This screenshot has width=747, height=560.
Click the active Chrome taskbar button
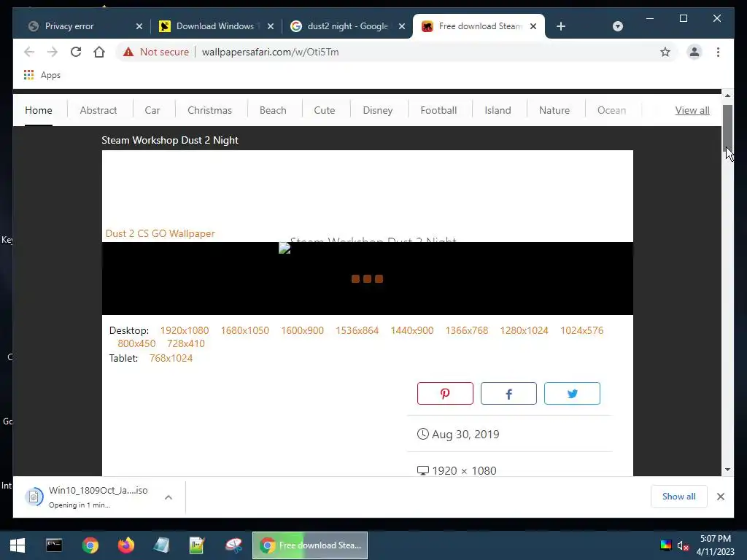309,545
